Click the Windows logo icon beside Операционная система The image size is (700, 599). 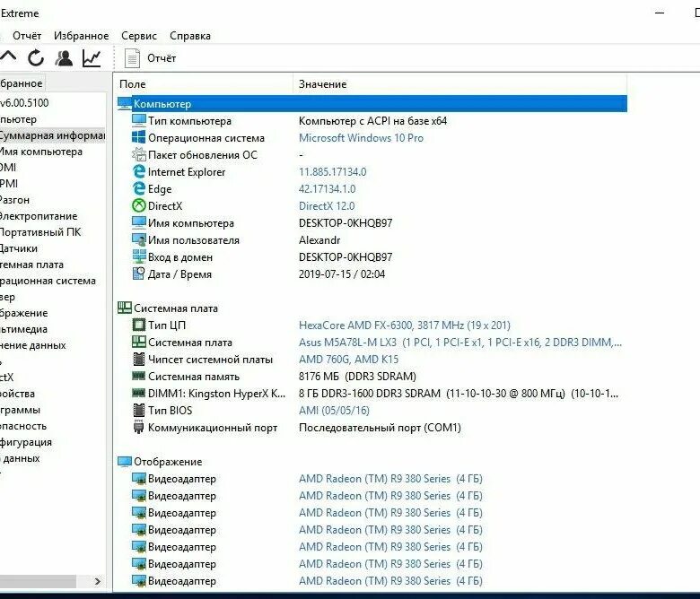click(x=139, y=137)
